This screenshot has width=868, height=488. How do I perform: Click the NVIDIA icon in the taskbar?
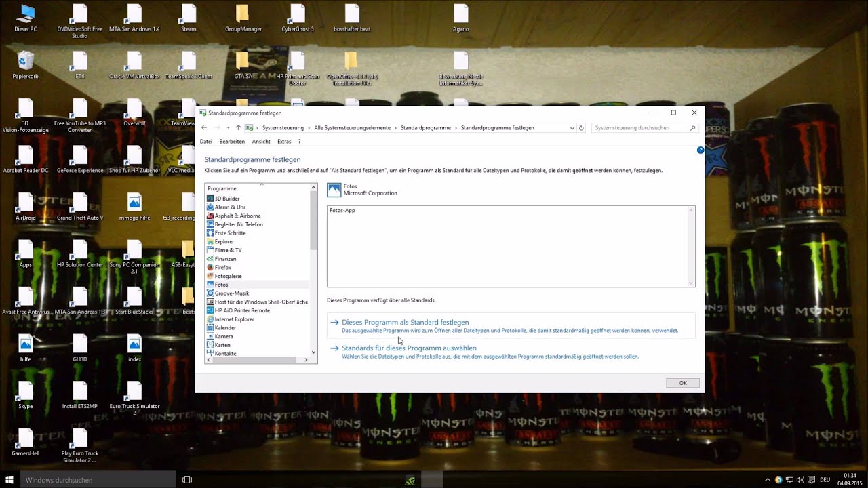tap(410, 480)
